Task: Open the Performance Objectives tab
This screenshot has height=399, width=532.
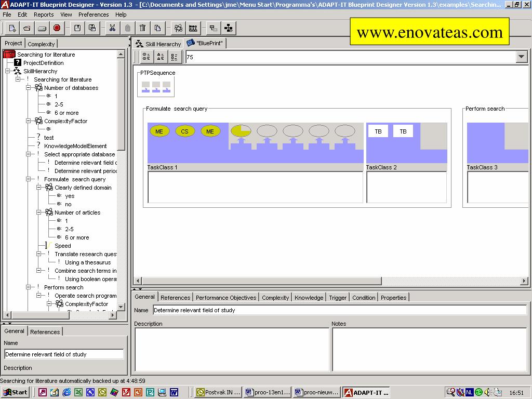Action: tap(226, 298)
